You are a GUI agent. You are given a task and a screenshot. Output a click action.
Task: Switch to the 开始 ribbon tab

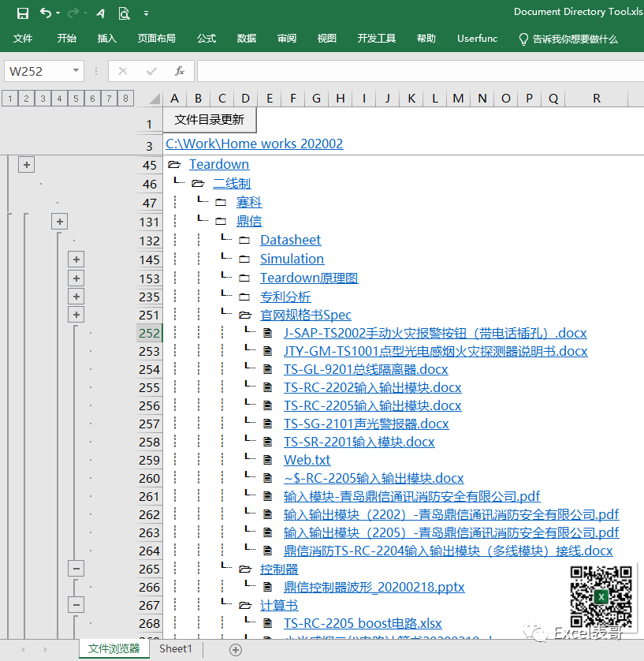(x=66, y=39)
